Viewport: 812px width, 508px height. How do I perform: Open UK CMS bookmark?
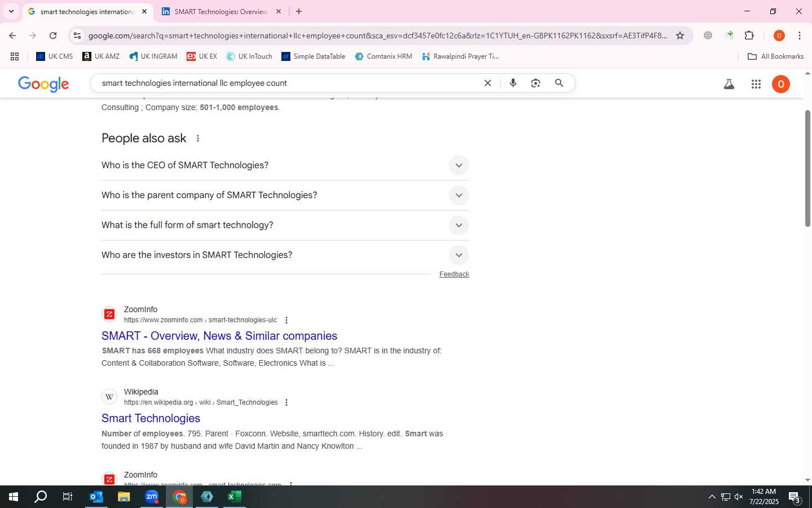coord(55,56)
